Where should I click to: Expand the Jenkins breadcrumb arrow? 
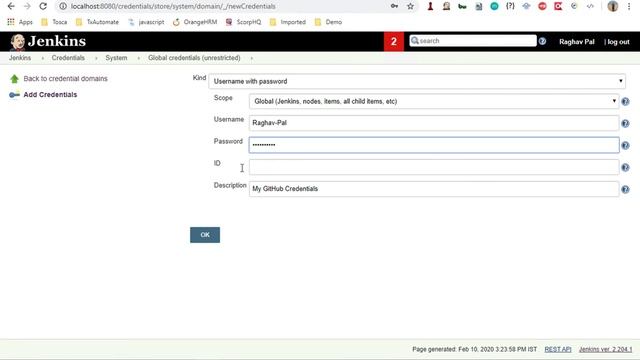[42, 58]
